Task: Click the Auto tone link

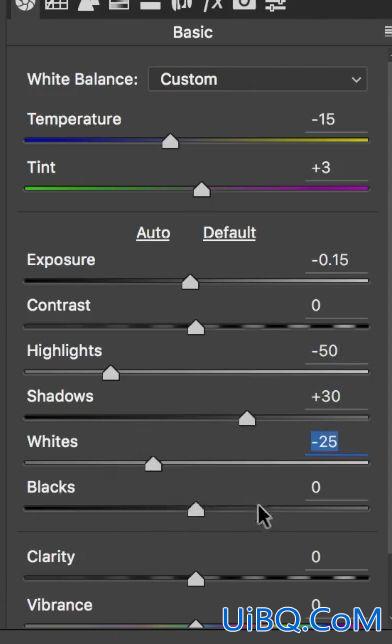Action: (x=153, y=233)
